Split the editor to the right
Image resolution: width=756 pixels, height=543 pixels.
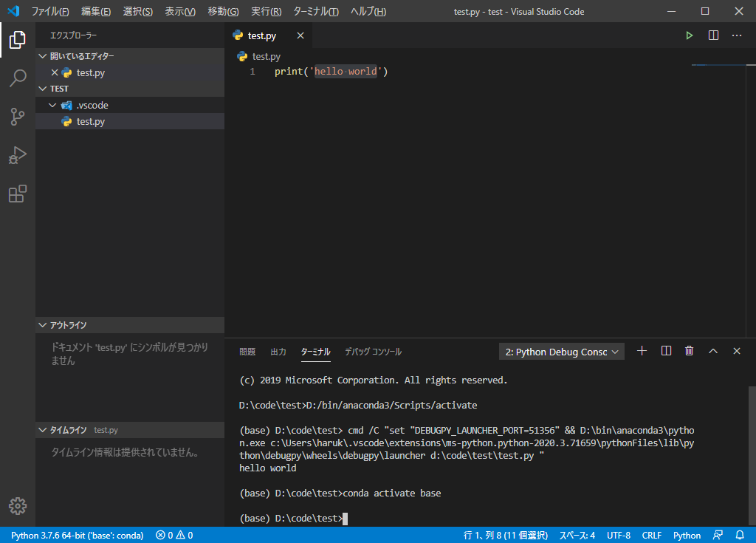coord(714,35)
